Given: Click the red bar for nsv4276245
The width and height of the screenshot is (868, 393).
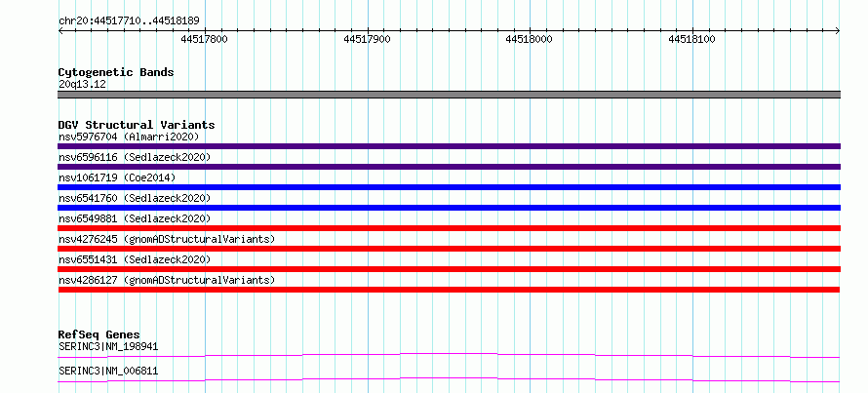Looking at the screenshot, I should (449, 249).
